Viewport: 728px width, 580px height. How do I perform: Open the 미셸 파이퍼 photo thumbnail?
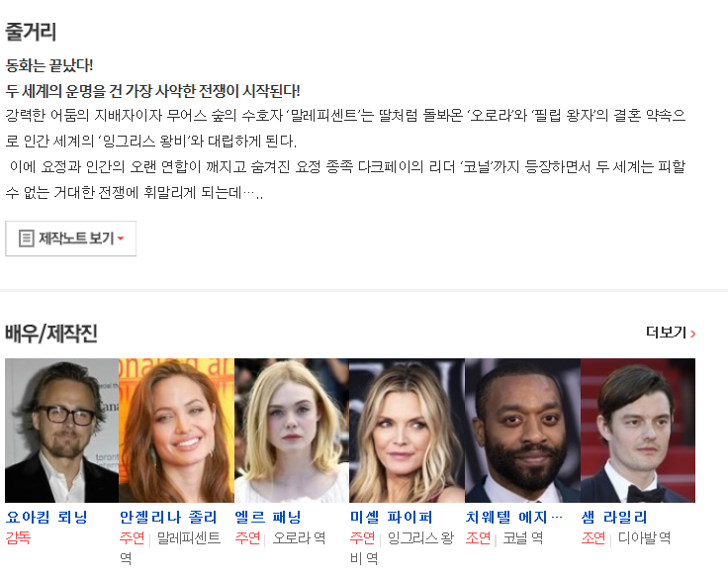tap(407, 431)
